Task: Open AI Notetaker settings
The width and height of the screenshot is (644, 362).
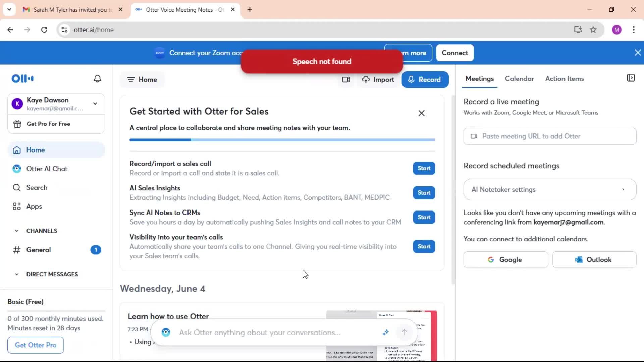Action: tap(550, 190)
